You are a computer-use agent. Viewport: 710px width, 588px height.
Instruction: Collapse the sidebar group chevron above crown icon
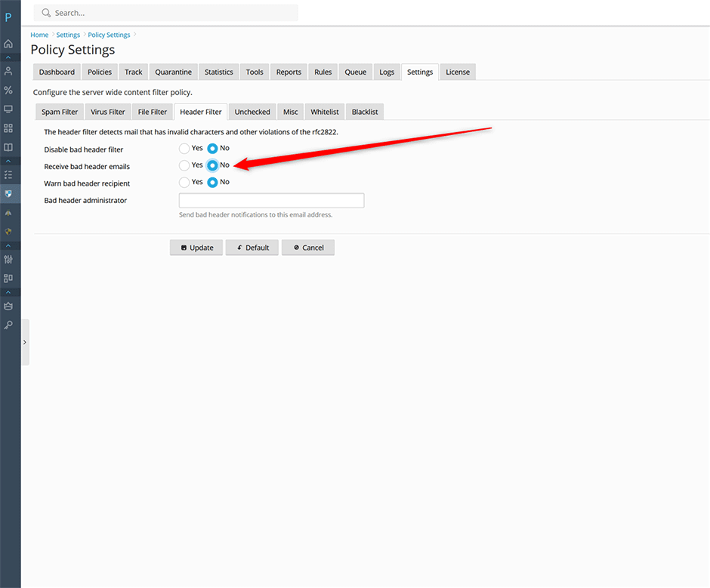[8, 292]
